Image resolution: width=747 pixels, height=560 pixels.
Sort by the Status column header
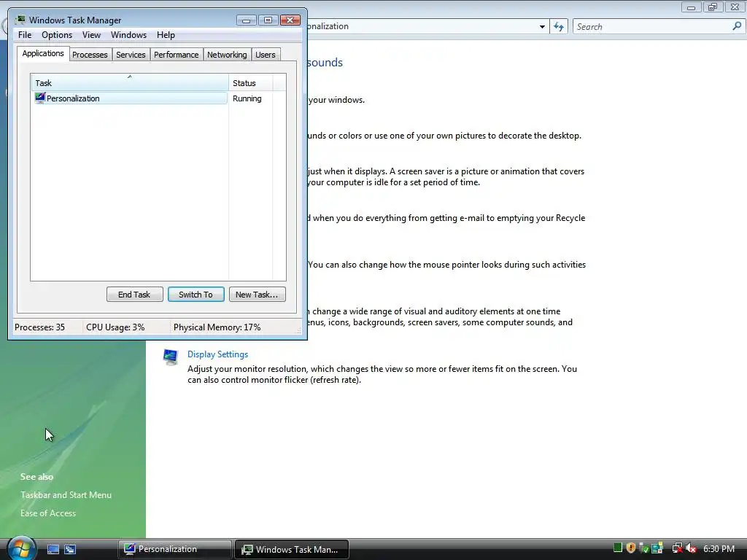pos(251,83)
